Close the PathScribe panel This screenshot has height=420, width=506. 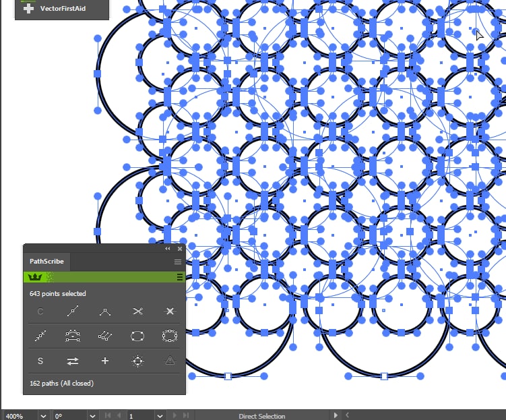click(x=180, y=249)
